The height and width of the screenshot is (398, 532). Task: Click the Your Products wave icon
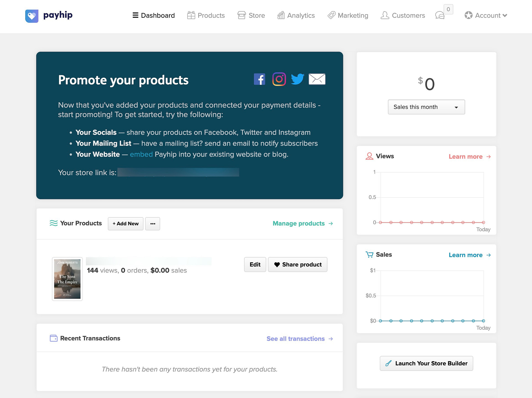tap(53, 223)
